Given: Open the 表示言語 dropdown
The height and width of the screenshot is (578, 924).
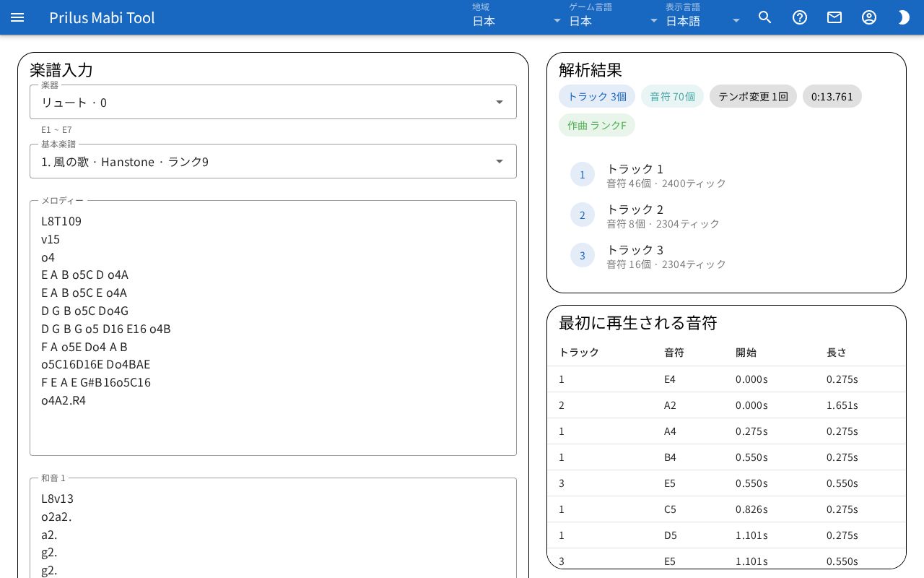Looking at the screenshot, I should [704, 21].
